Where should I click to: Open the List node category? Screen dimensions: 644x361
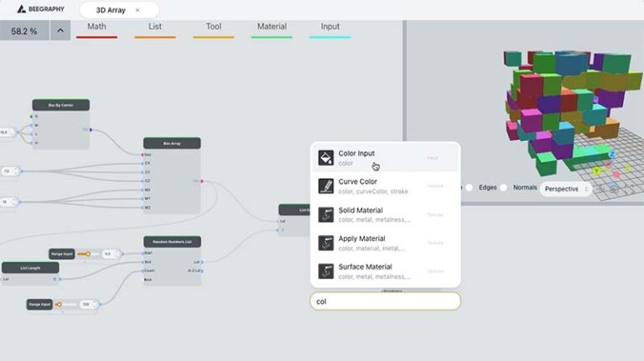pos(155,27)
